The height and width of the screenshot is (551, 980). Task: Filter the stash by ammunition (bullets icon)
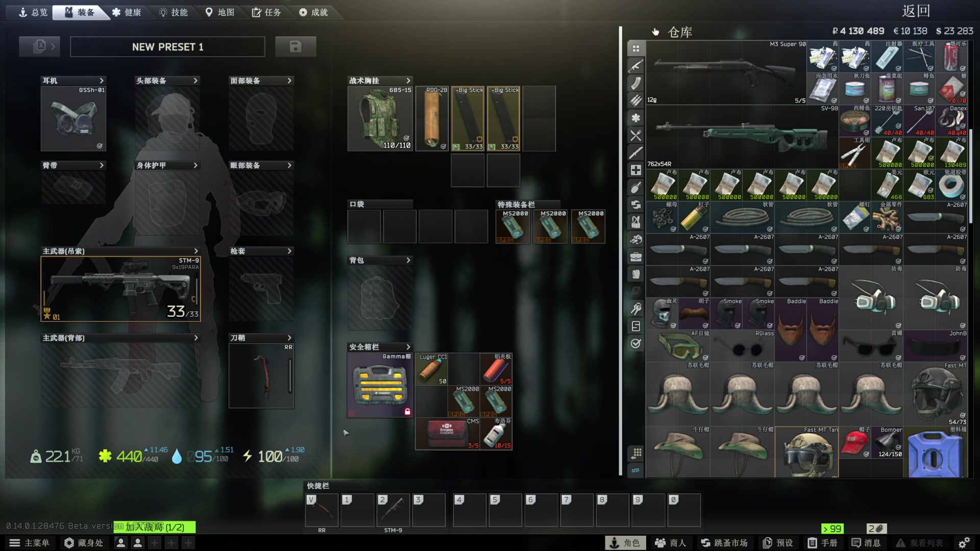tap(636, 101)
